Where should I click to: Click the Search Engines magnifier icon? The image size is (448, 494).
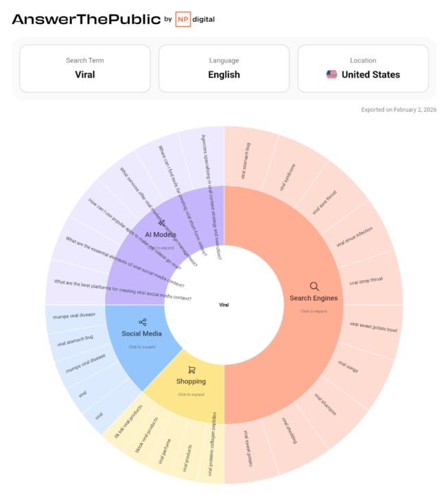(x=314, y=286)
